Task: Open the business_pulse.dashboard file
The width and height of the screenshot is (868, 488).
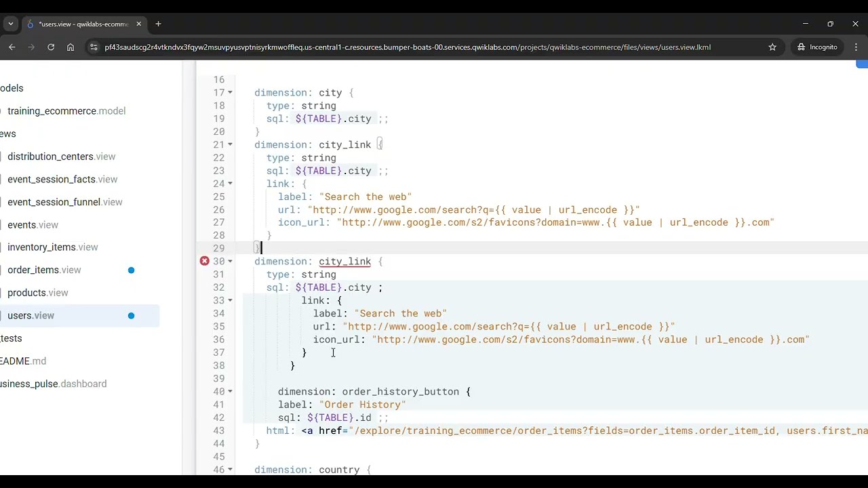Action: (53, 384)
